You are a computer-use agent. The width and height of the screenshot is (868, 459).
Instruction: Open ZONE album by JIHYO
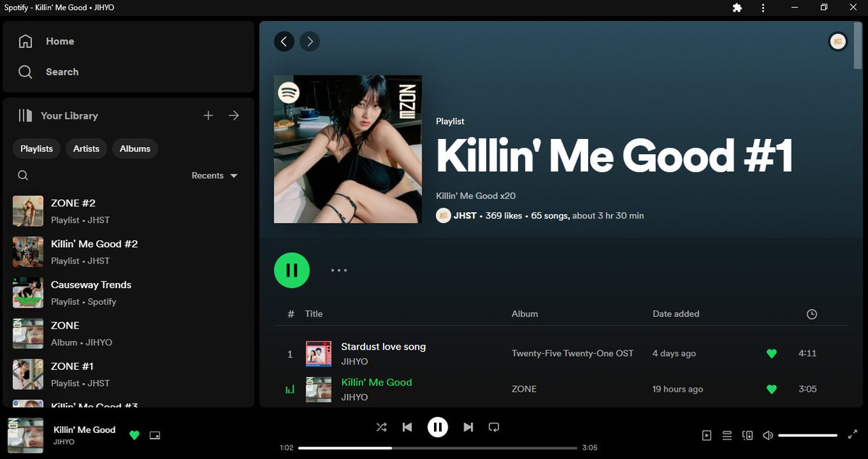129,333
